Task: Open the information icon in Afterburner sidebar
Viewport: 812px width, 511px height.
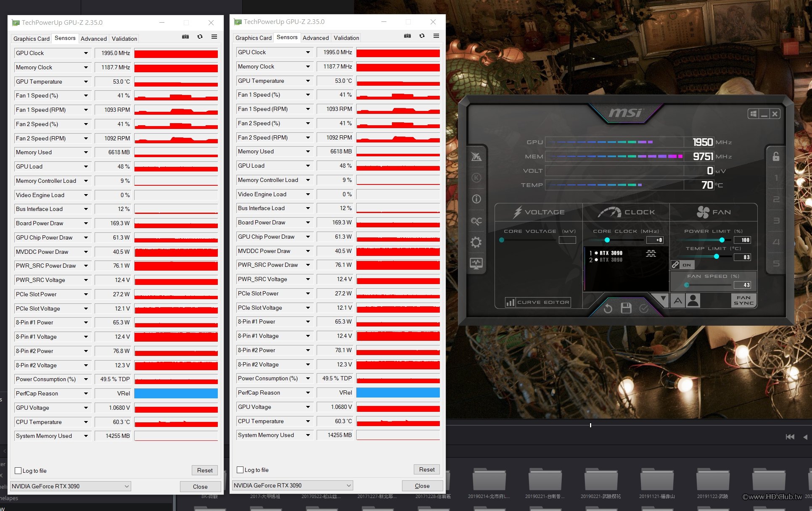Action: pyautogui.click(x=476, y=199)
